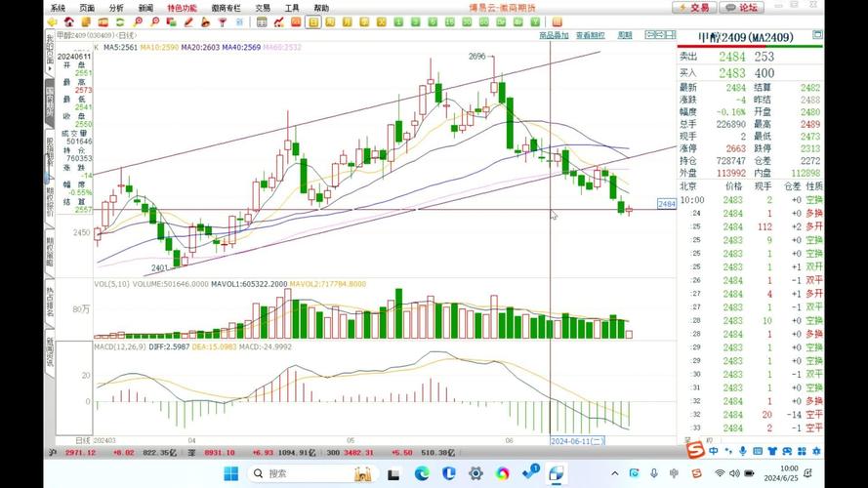Click the 查看期权 link above the chart
Screen dimensions: 868x488
coord(590,35)
